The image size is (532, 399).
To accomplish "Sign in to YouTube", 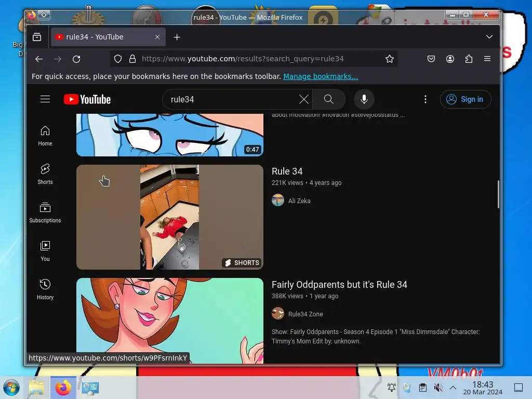I will tap(465, 99).
